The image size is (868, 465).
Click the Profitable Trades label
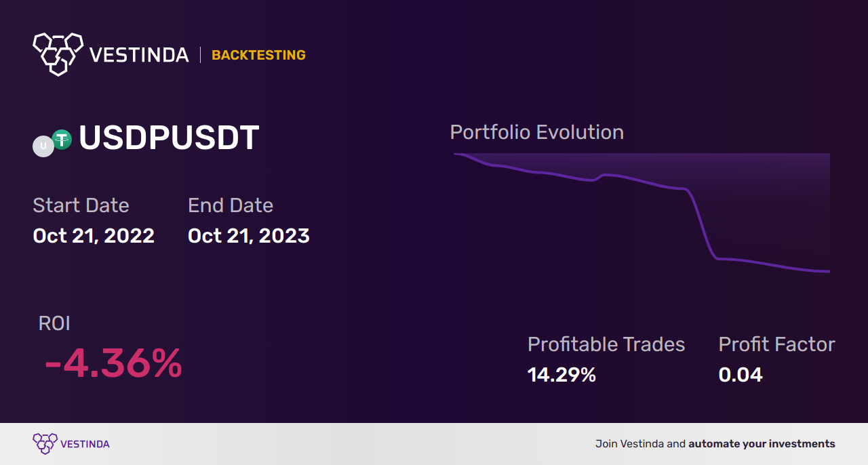click(x=606, y=344)
